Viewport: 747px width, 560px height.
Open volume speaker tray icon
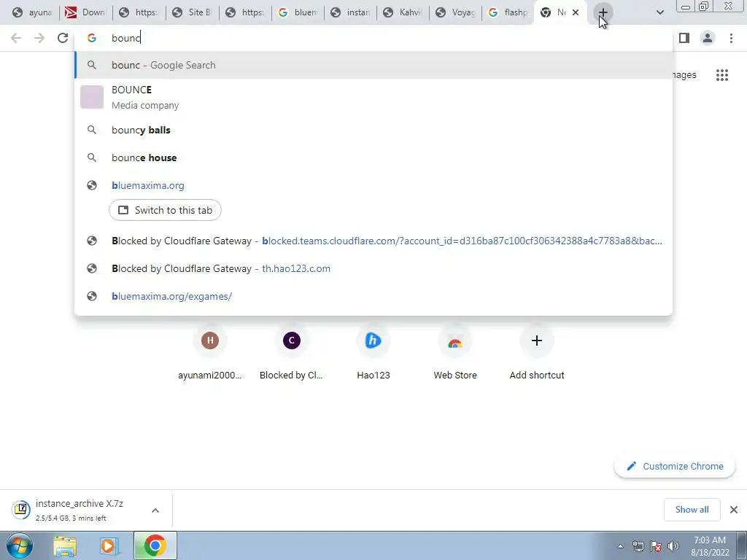click(673, 546)
